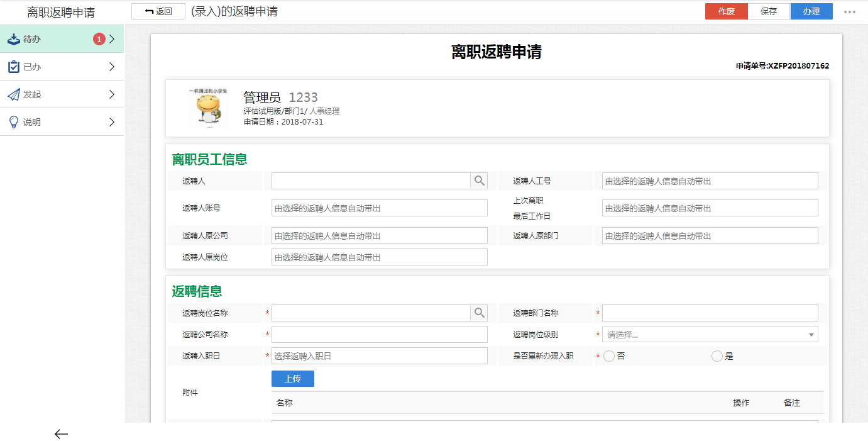Open the 说明 sidebar menu item
Viewport: 868px width, 441px height.
62,122
